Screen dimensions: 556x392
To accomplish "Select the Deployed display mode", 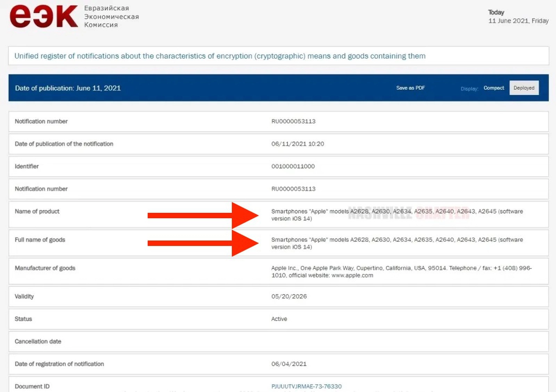I will click(x=524, y=88).
